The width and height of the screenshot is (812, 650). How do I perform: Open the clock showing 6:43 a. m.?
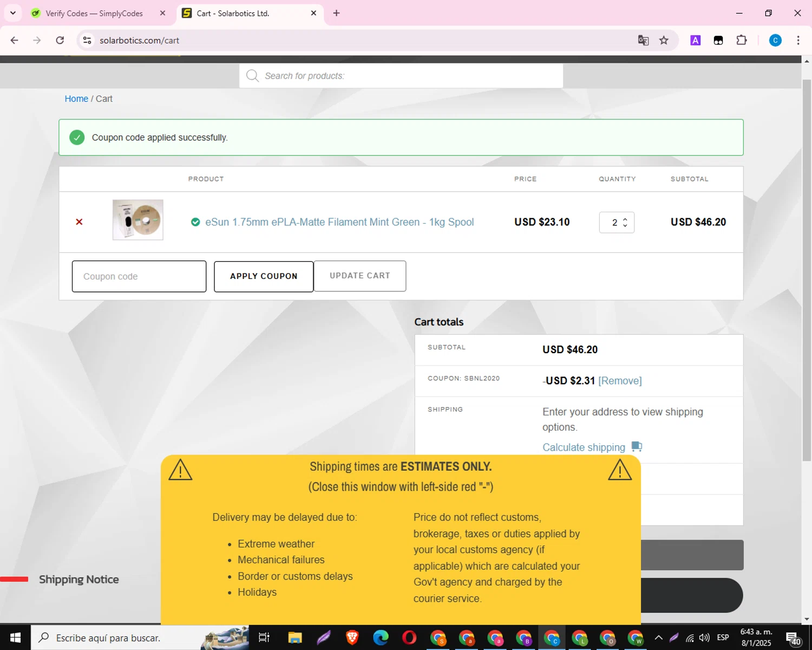pos(756,638)
